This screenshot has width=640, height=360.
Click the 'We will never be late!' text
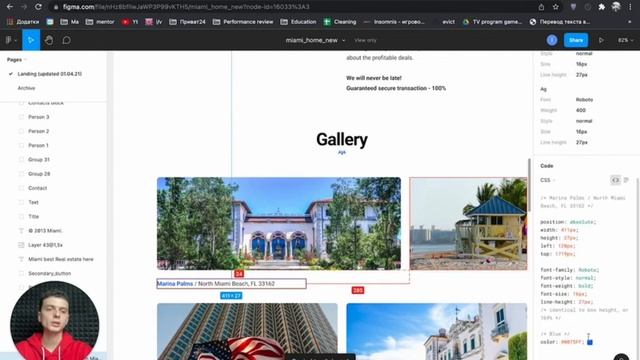click(374, 78)
